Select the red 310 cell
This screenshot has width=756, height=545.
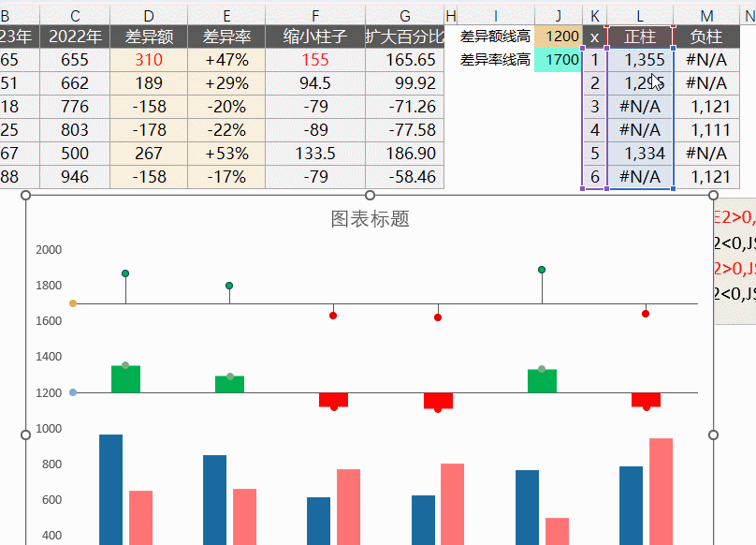149,60
